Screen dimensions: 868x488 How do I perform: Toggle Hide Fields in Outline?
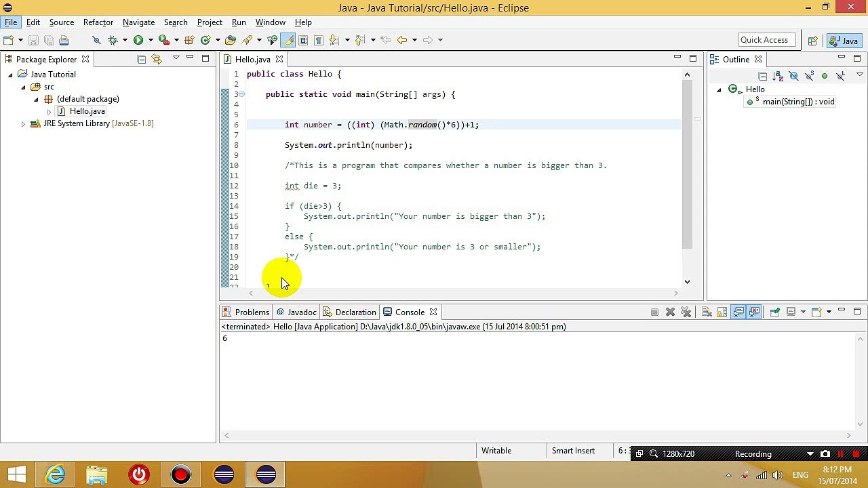coord(793,77)
